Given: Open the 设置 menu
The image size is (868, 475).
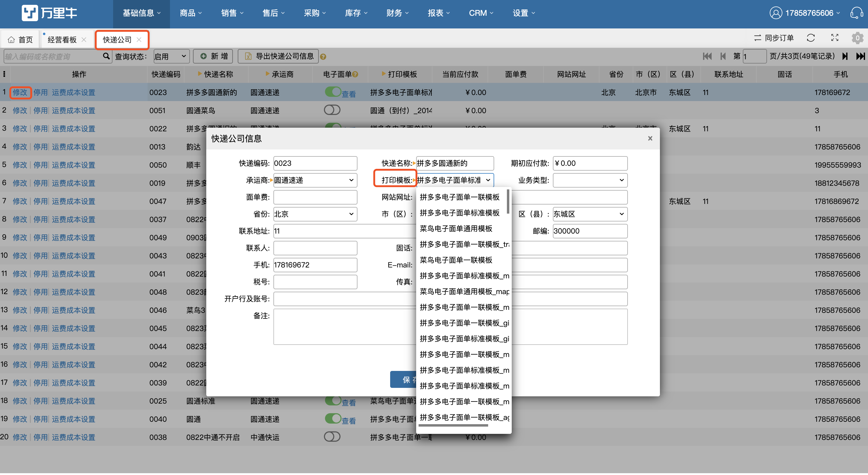Looking at the screenshot, I should click(x=524, y=13).
